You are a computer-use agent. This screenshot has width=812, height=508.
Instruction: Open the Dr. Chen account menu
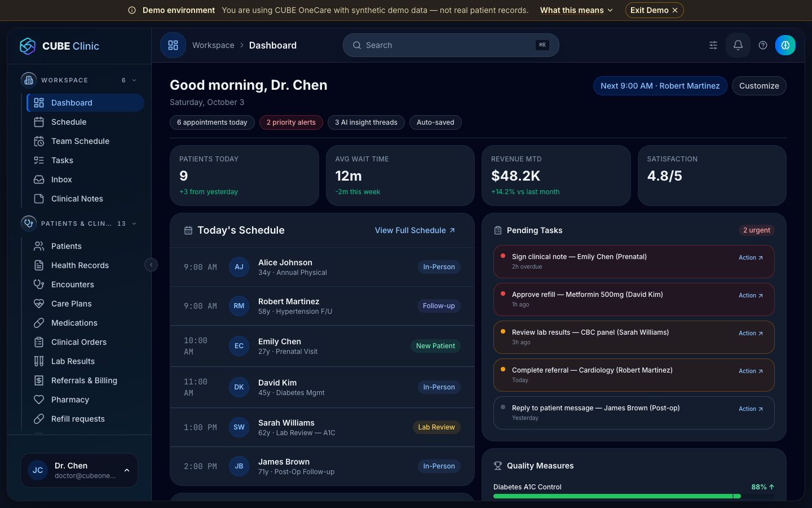[x=79, y=470]
